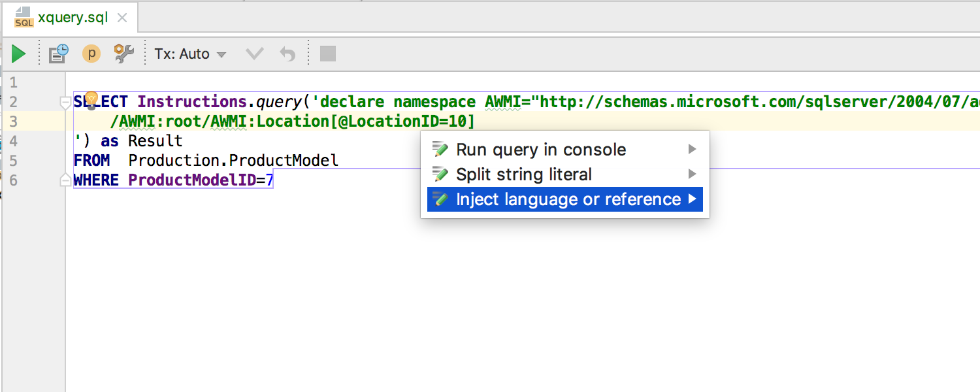Click the 'Result' alias in the code
The height and width of the screenshot is (392, 980).
coord(155,141)
